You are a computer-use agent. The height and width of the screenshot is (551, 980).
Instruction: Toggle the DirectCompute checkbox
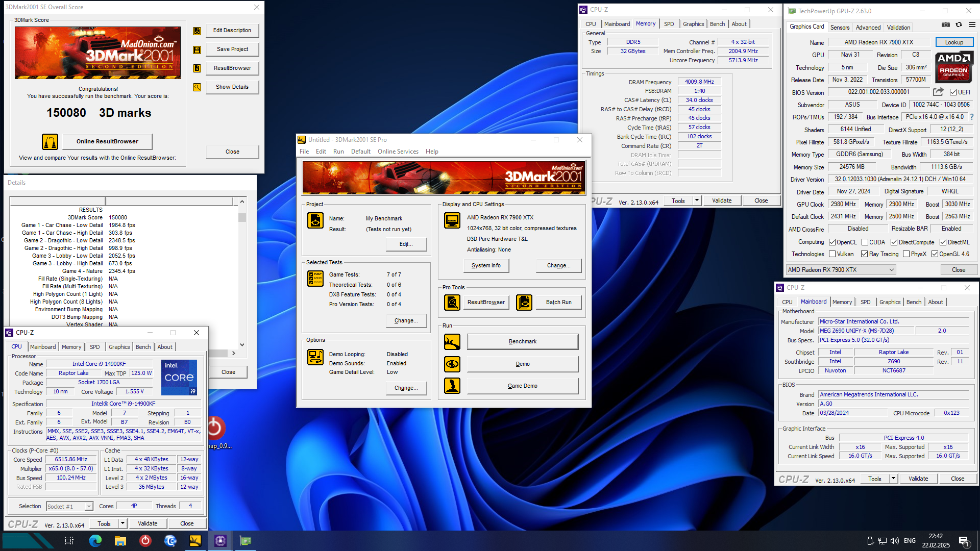coord(894,242)
